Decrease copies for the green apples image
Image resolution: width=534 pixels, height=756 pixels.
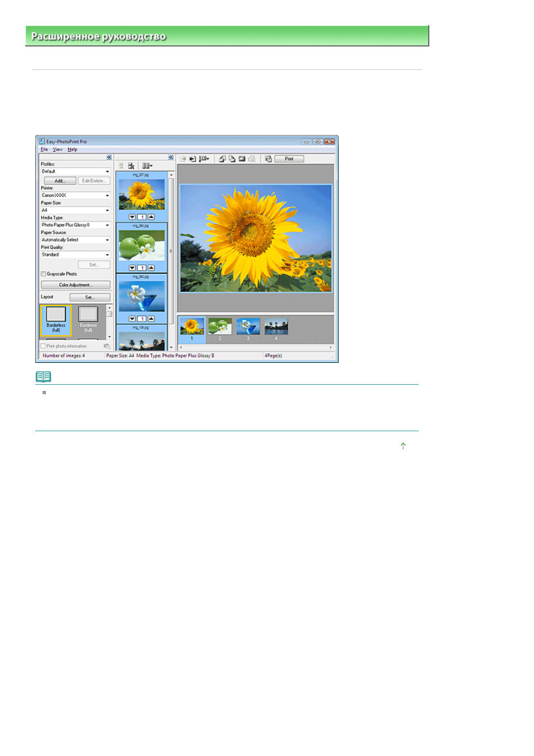pos(132,268)
